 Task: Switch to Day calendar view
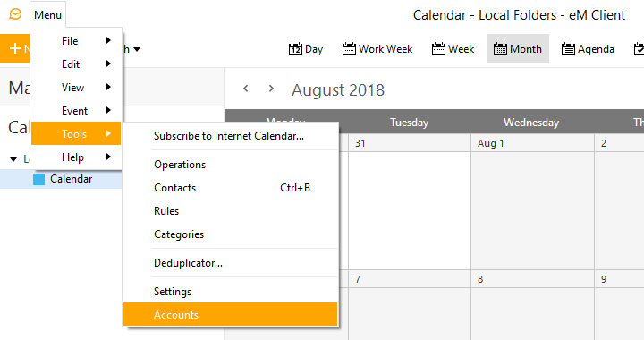tap(306, 49)
